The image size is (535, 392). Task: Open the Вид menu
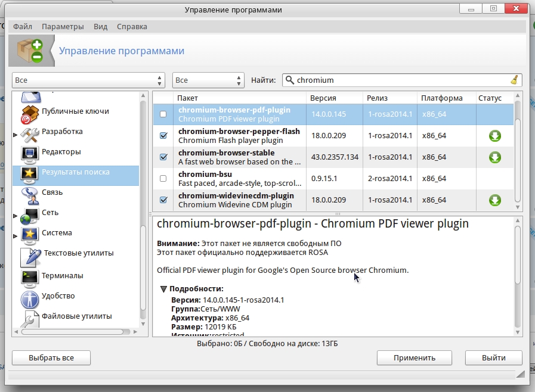(101, 27)
